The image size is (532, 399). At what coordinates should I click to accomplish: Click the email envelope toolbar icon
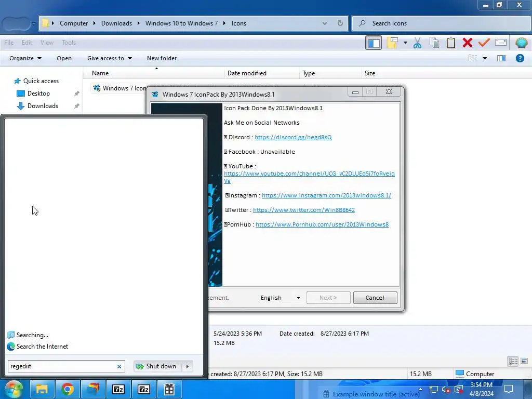(501, 43)
